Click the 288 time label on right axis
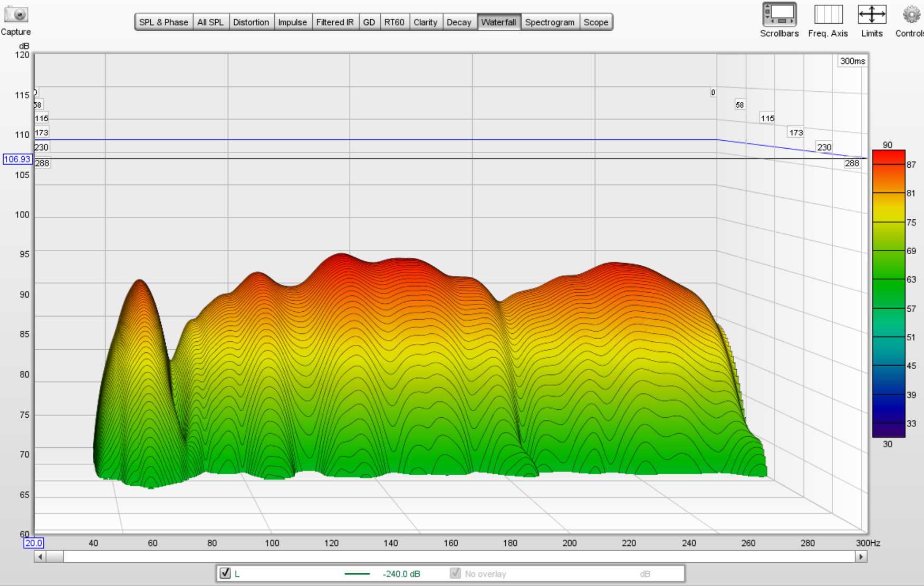Image resolution: width=924 pixels, height=586 pixels. pyautogui.click(x=852, y=163)
